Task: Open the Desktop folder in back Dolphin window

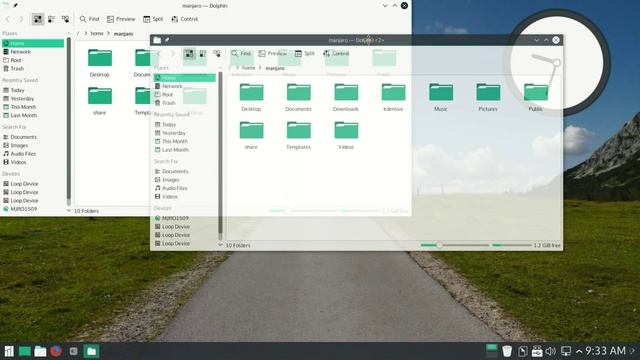Action: 100,63
